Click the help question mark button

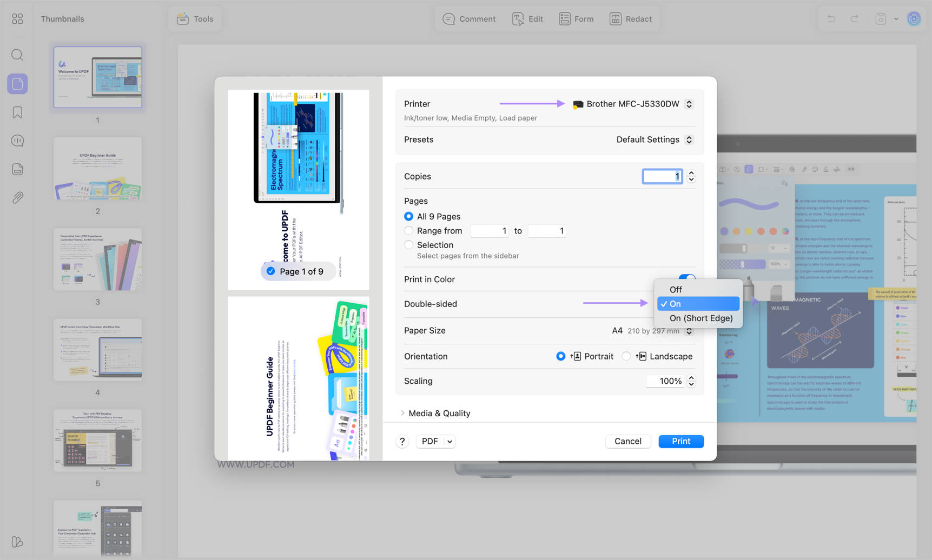click(x=402, y=442)
